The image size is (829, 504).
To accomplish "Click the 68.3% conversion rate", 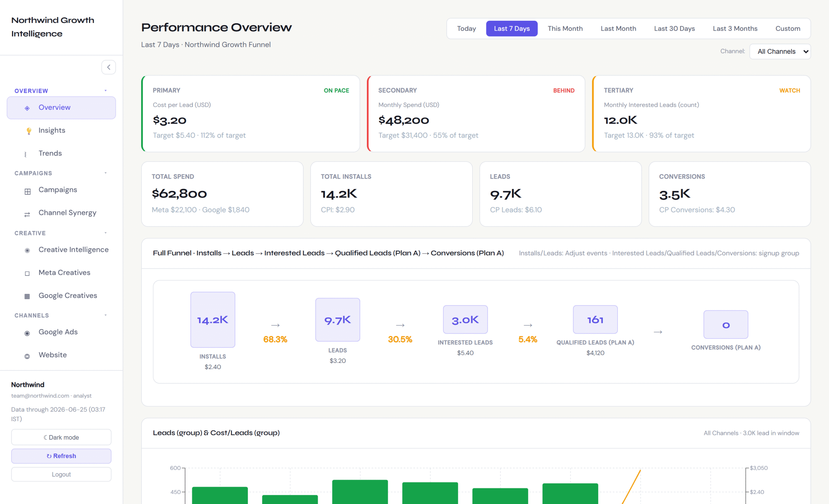I will [275, 339].
